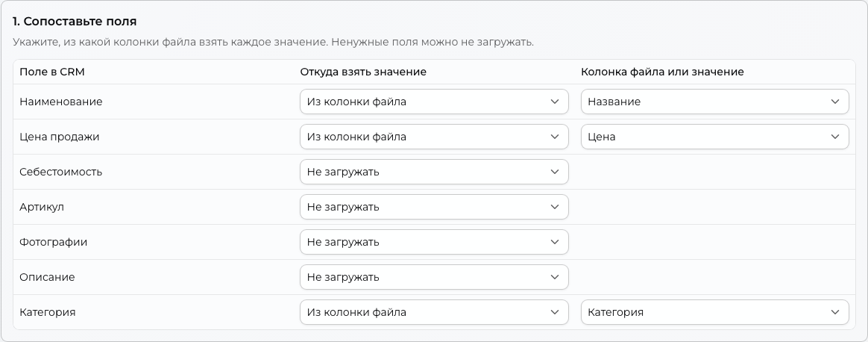
Task: Open file column dropdown showing Цена
Action: click(x=714, y=137)
